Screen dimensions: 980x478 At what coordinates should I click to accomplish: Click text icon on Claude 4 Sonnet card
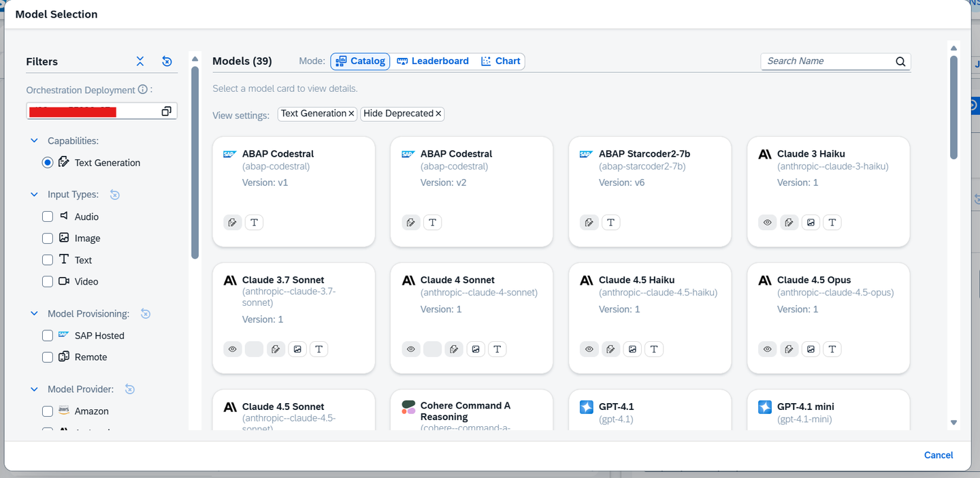(x=497, y=349)
